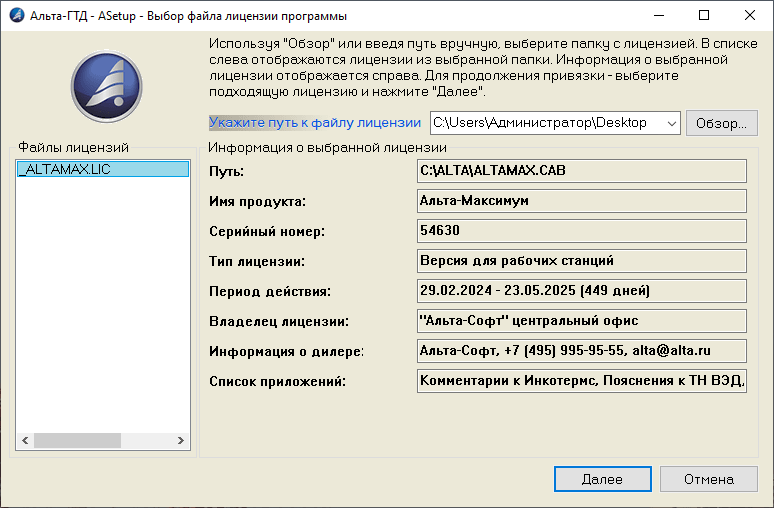Click the horizontal scrollbar thumb under license list
This screenshot has width=774, height=508.
[78, 440]
